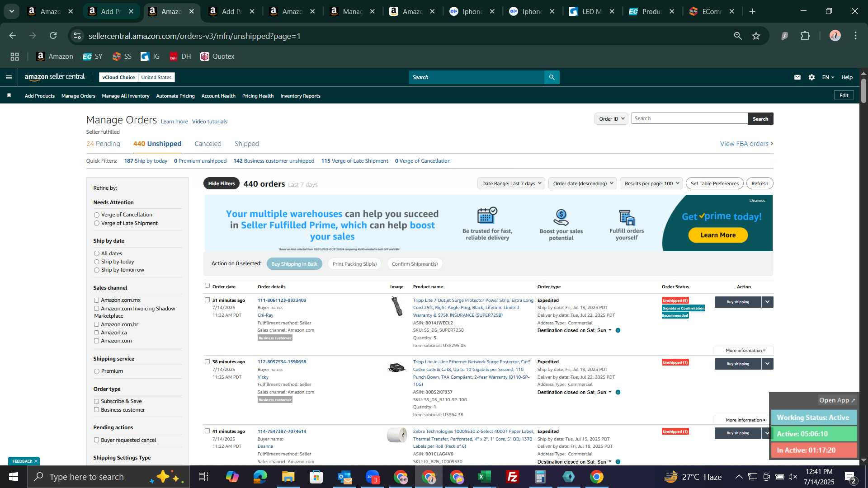
Task: Open new browser tab with plus icon
Action: [x=752, y=11]
